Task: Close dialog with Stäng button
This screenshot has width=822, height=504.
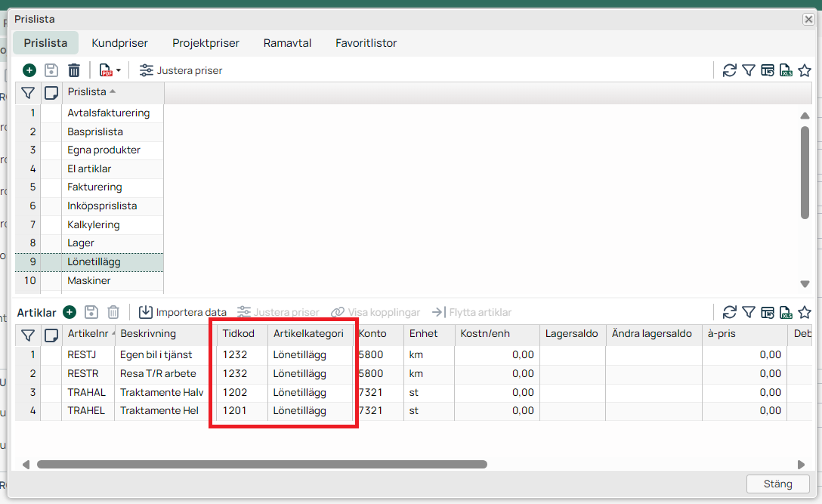Action: 777,484
